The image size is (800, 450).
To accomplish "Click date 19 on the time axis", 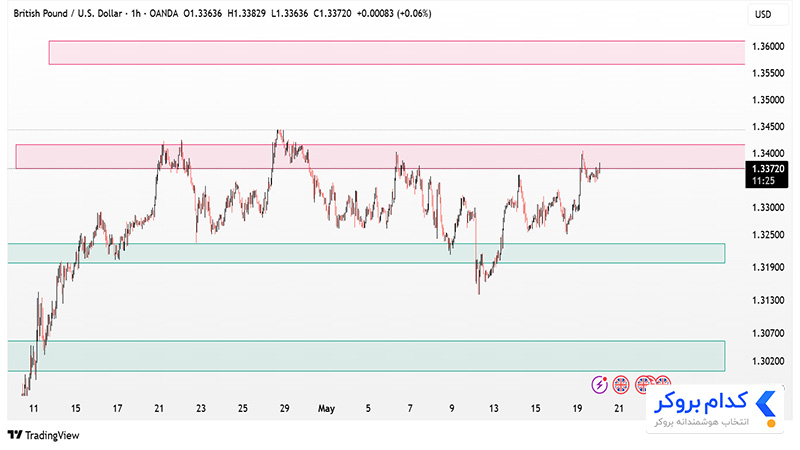I will click(577, 408).
